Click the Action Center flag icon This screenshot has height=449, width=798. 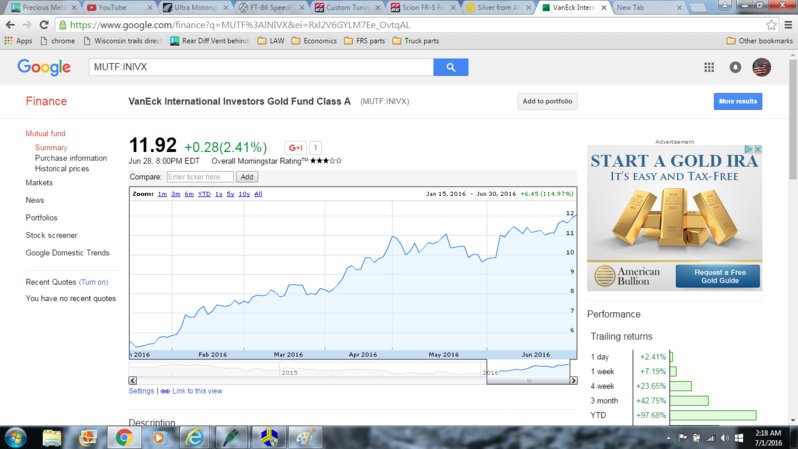682,438
